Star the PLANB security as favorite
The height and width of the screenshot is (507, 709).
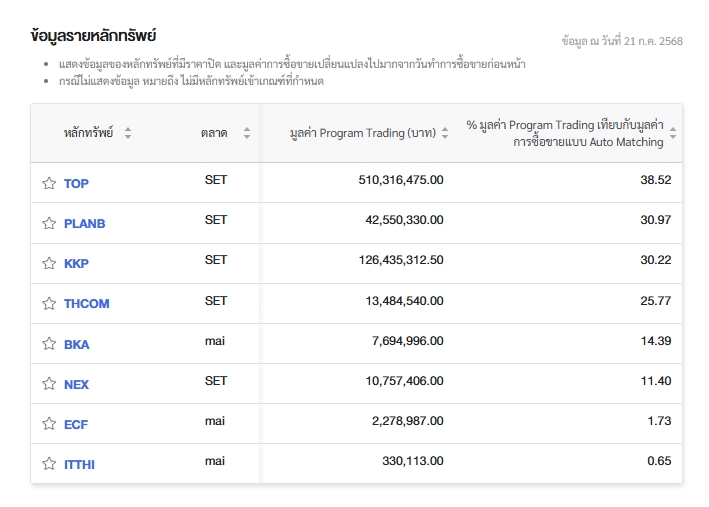click(49, 223)
